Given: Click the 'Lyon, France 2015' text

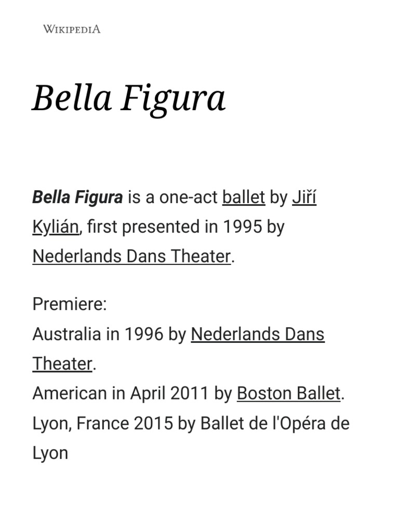Looking at the screenshot, I should pyautogui.click(x=102, y=423).
